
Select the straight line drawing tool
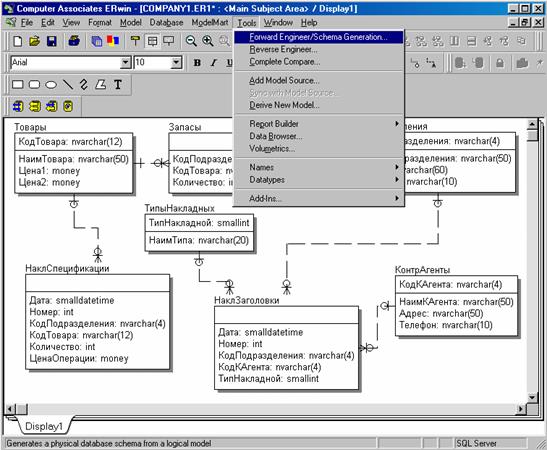68,84
